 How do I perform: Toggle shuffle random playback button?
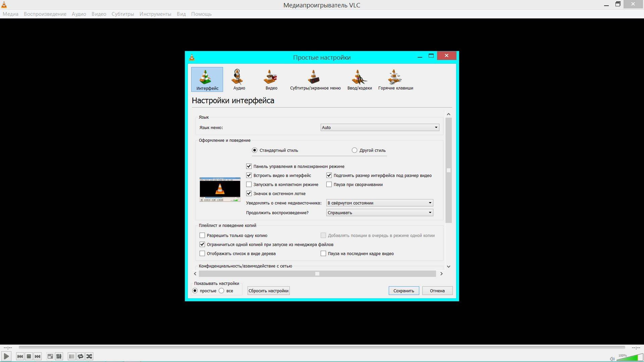(x=89, y=356)
